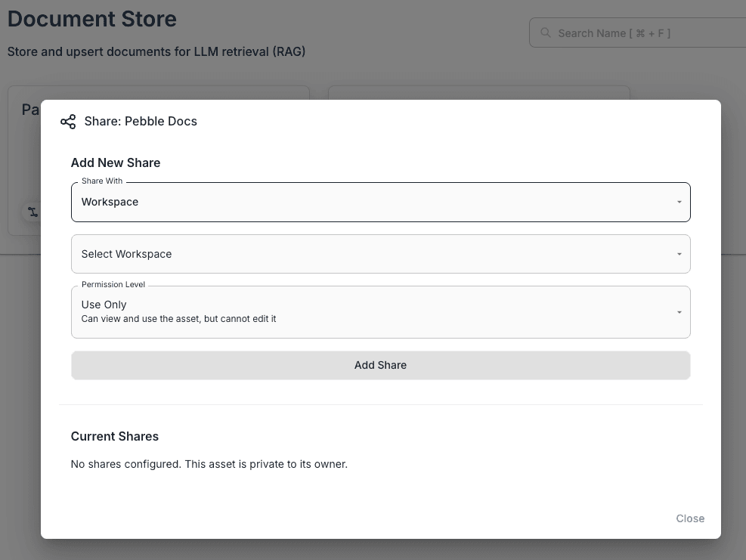Click the 'Document Store' page title

tap(91, 19)
